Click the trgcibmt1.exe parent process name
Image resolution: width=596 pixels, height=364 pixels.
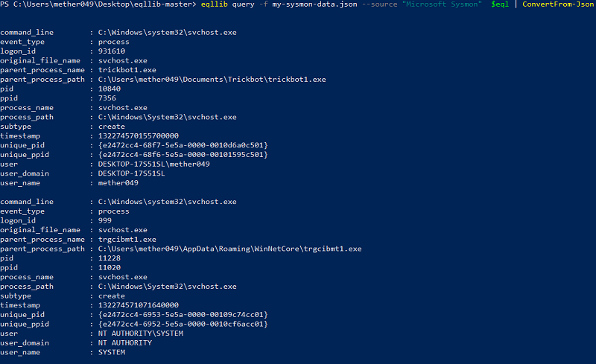[x=127, y=240]
